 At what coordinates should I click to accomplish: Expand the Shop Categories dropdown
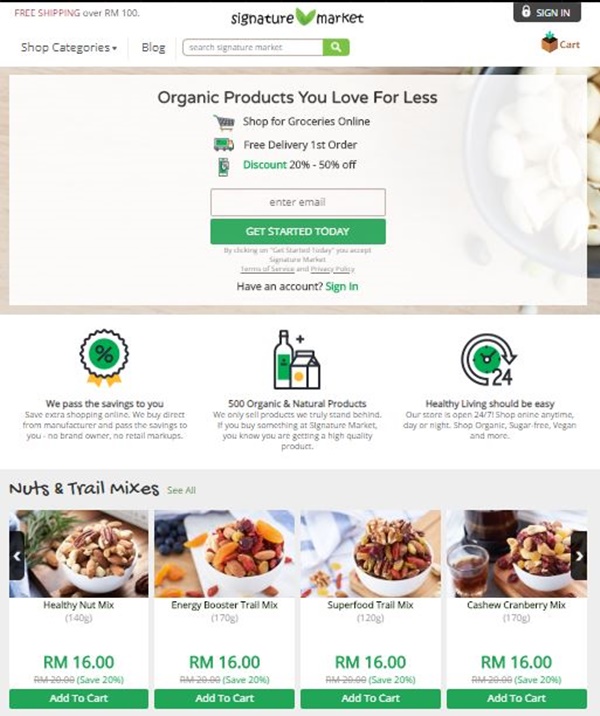68,47
